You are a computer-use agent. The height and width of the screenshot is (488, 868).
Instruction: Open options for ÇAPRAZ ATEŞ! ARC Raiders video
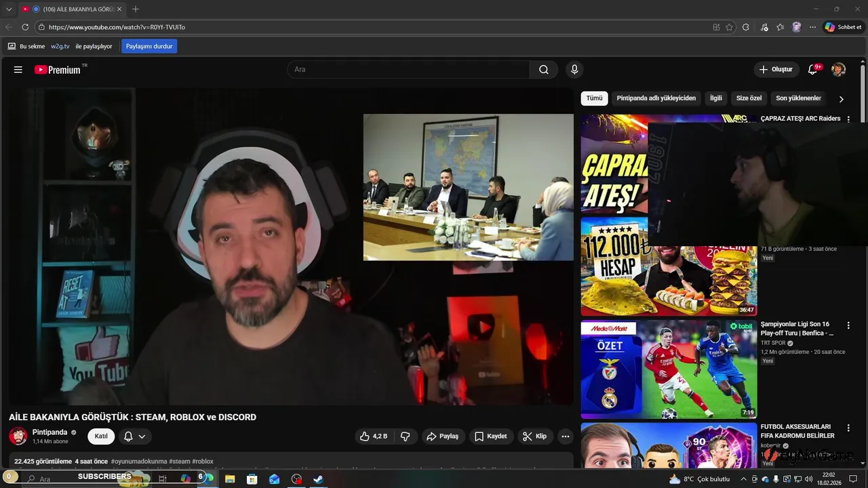(848, 119)
